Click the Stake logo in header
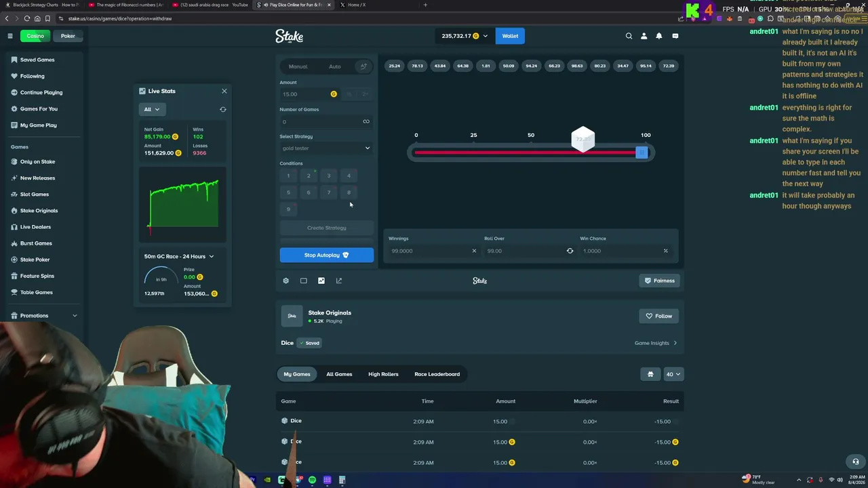 click(289, 36)
